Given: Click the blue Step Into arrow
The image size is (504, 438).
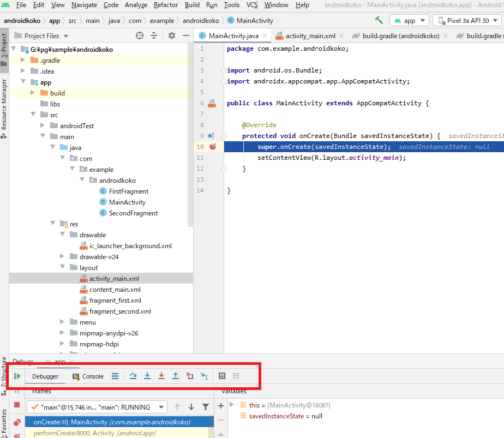Looking at the screenshot, I should (x=147, y=376).
